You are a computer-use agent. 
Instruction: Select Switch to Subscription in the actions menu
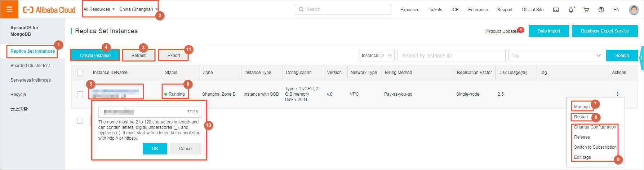point(595,147)
